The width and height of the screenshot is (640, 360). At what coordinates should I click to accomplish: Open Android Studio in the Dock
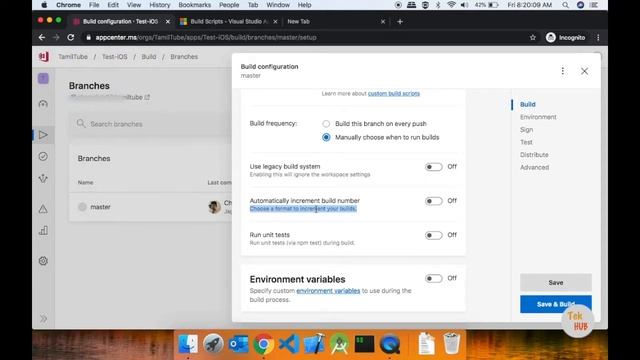point(339,344)
